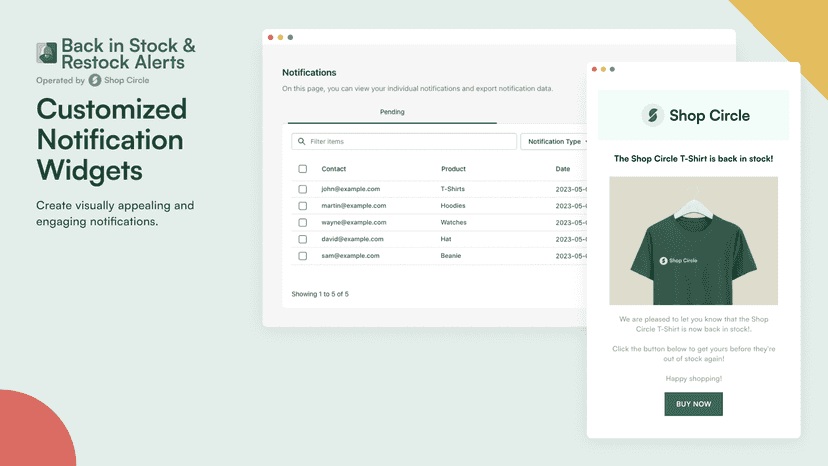Image resolution: width=828 pixels, height=466 pixels.
Task: Click the red dot in Notifications window
Action: pyautogui.click(x=270, y=38)
